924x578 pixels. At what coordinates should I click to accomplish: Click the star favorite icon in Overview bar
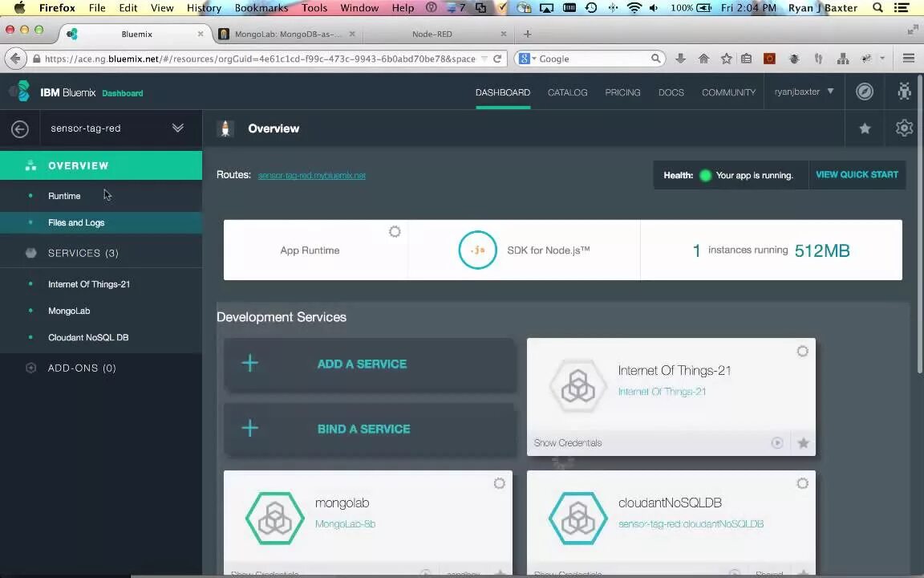865,128
